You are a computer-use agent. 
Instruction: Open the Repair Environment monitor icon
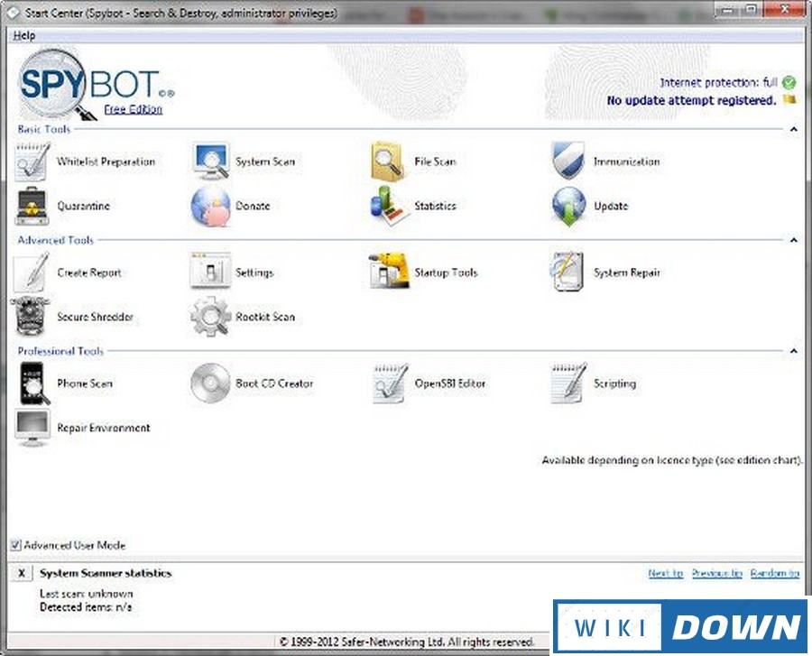click(x=32, y=428)
